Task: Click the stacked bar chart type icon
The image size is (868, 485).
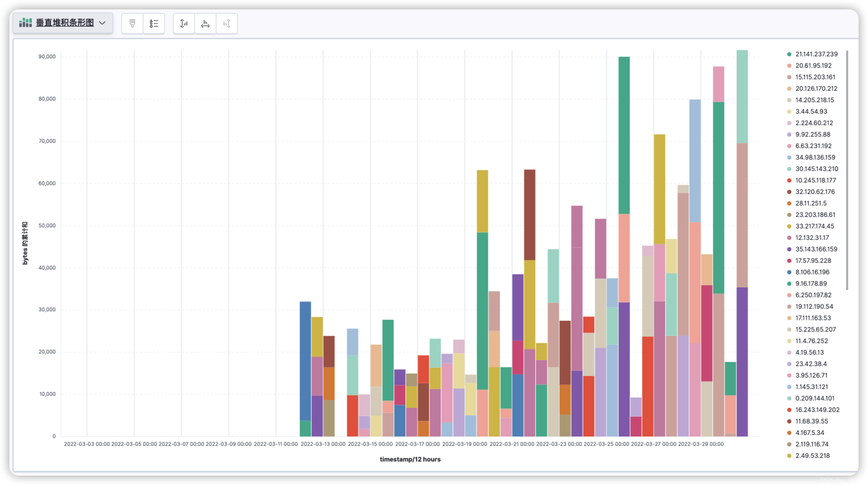Action: click(x=25, y=23)
